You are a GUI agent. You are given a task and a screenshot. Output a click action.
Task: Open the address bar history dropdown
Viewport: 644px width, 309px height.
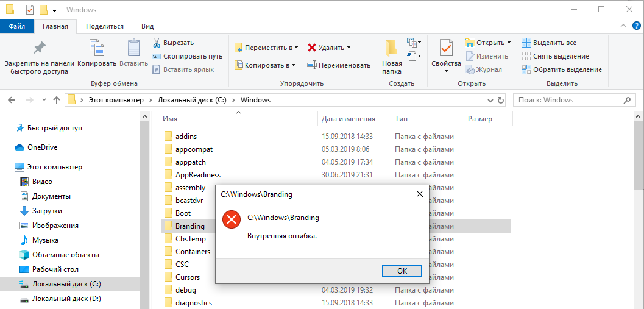point(490,100)
